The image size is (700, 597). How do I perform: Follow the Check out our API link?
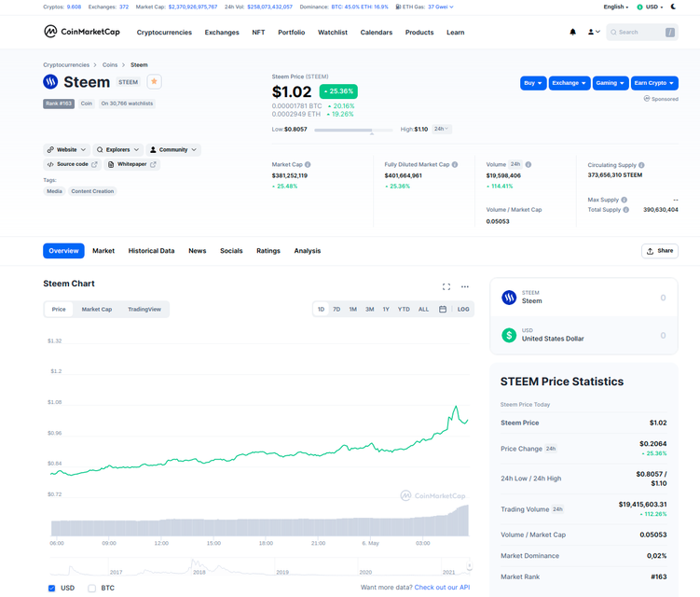pyautogui.click(x=442, y=587)
